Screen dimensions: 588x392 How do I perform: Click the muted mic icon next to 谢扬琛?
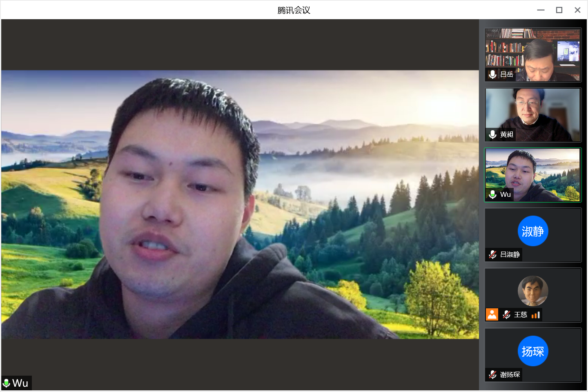[x=492, y=374]
